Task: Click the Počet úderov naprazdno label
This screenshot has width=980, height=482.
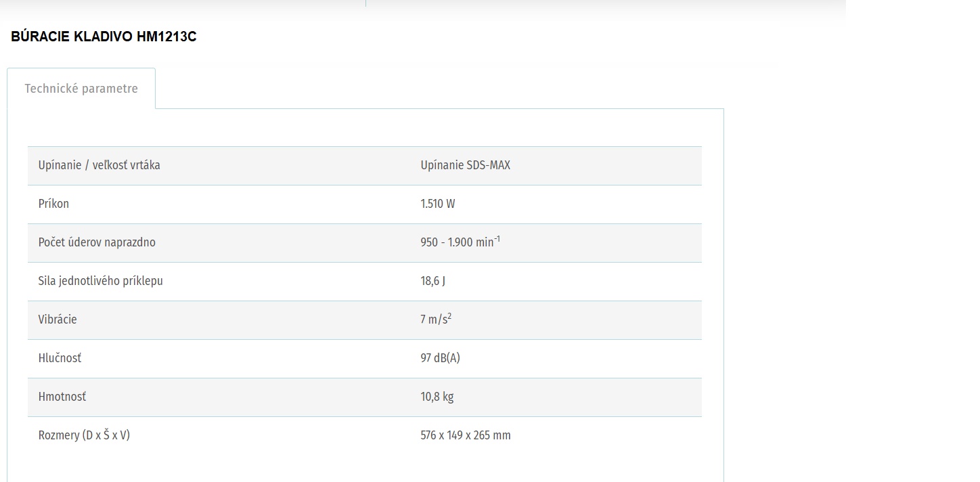Action: tap(97, 242)
